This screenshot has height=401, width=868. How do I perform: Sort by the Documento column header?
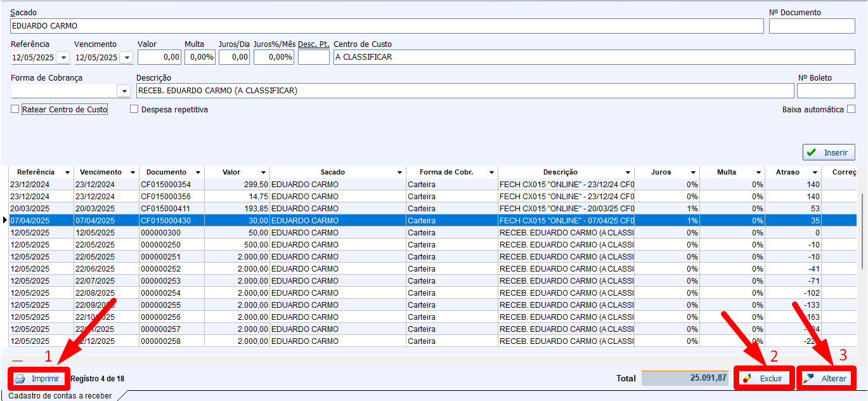tap(166, 172)
